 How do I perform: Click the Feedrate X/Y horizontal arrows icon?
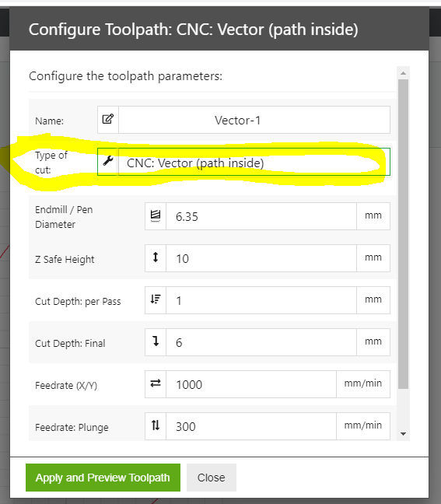[x=156, y=383]
